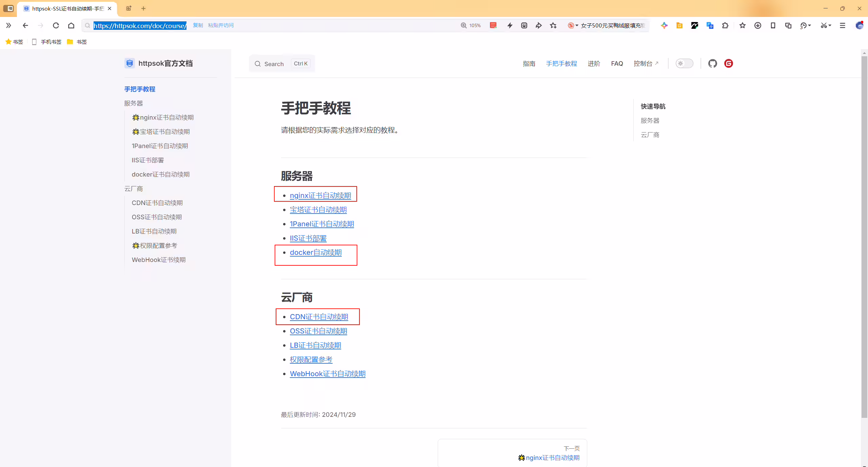Click the translate icon in toolbar
The image size is (868, 467).
[x=710, y=25]
